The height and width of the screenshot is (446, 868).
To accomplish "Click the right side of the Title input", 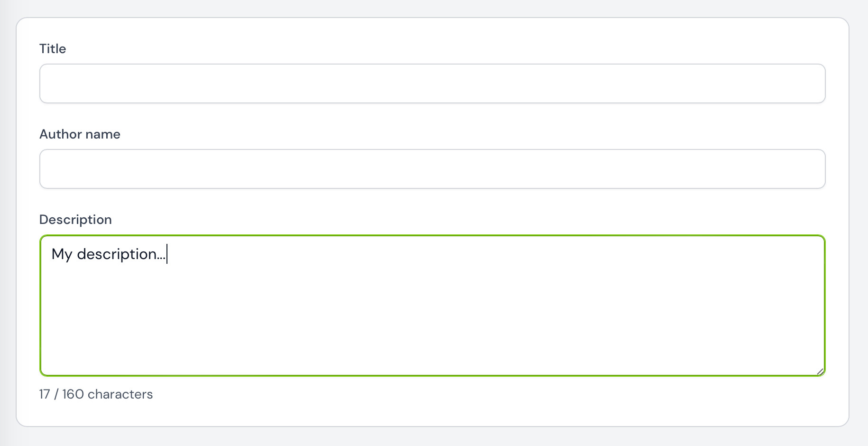I will click(783, 84).
